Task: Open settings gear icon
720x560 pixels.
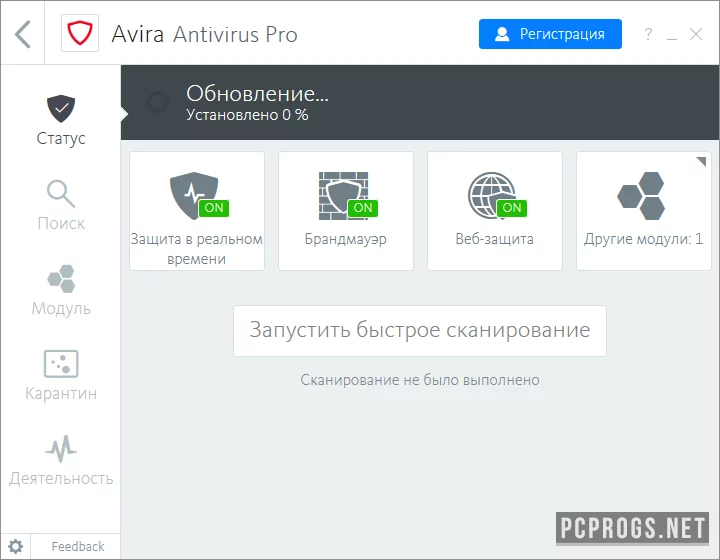Action: pos(16,547)
